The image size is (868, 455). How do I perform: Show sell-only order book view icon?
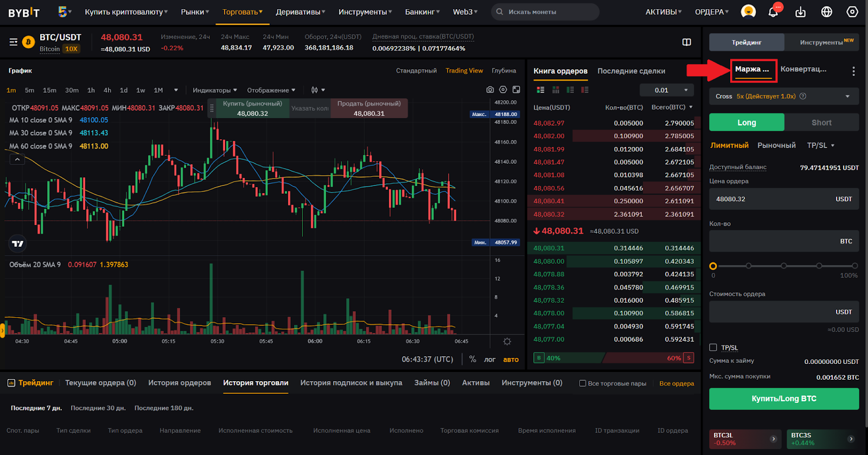point(585,90)
